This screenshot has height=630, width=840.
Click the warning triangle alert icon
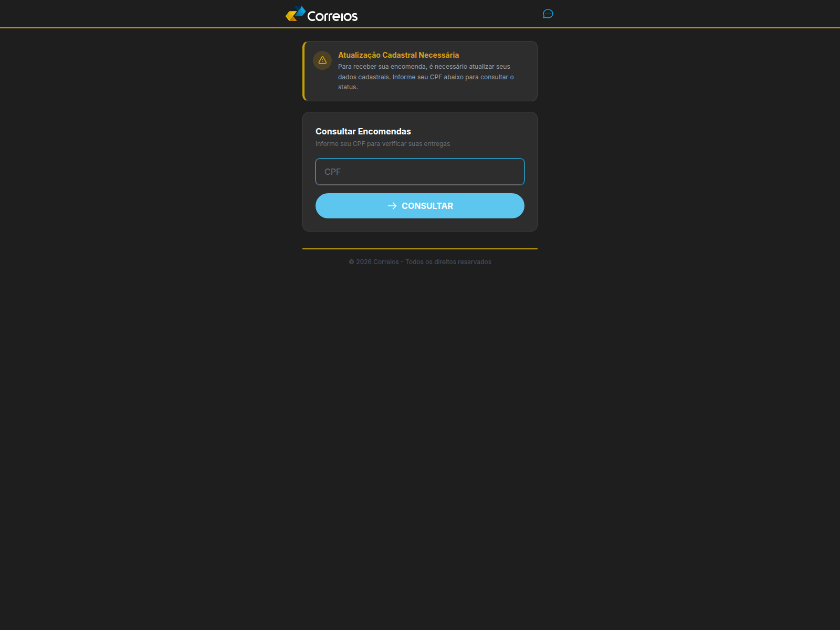pyautogui.click(x=322, y=60)
